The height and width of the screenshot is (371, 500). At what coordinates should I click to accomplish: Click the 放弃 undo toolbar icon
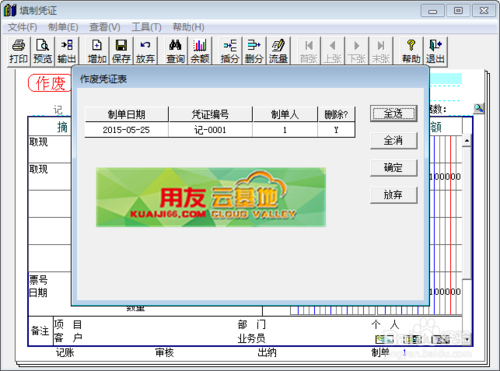[x=145, y=51]
